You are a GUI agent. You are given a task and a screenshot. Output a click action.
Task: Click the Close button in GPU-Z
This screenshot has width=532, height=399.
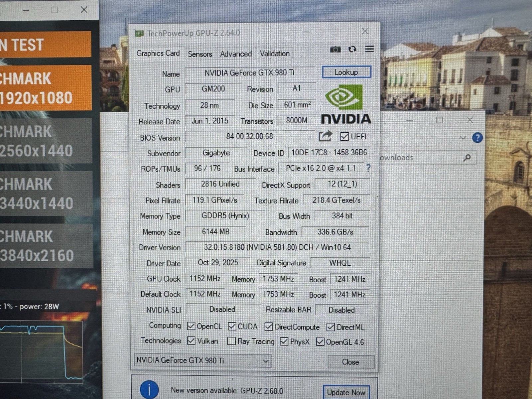click(x=351, y=362)
